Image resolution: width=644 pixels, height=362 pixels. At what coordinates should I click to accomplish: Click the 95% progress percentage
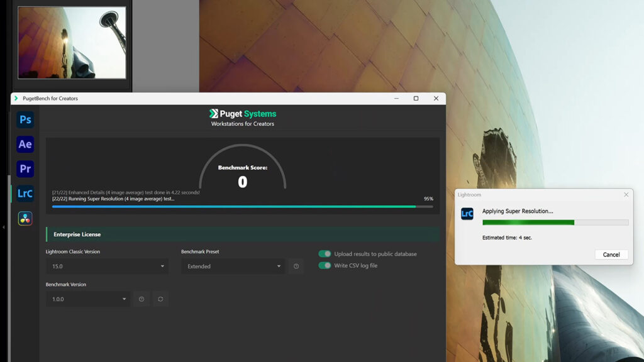click(428, 199)
